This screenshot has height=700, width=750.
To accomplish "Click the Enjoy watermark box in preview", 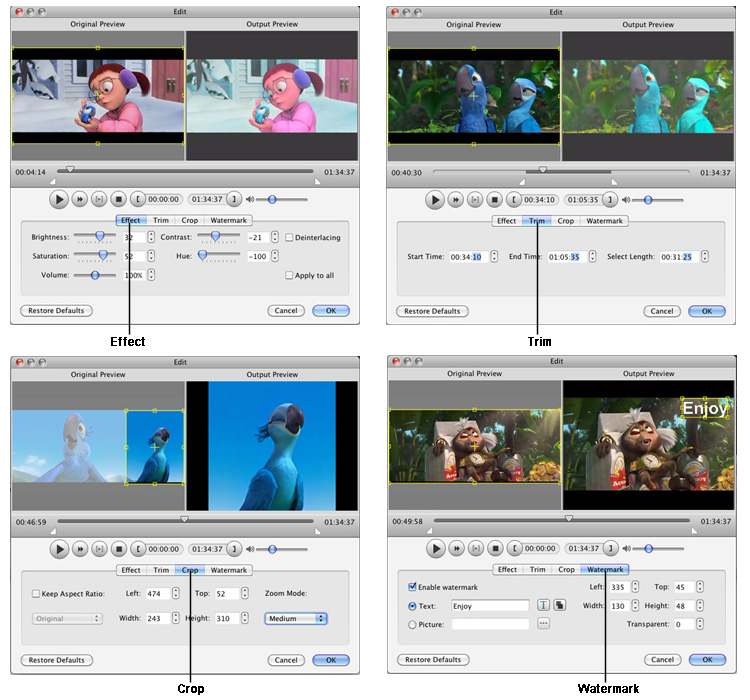I will (705, 408).
